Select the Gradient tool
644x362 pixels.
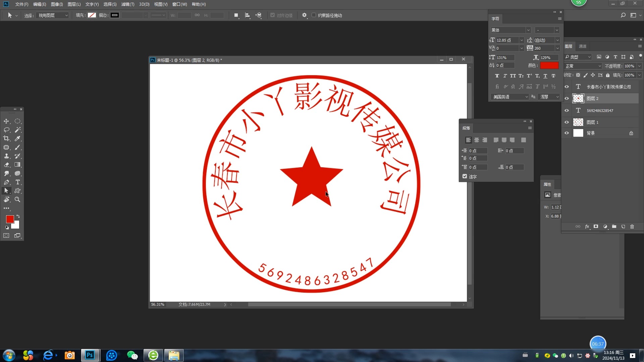(x=17, y=165)
